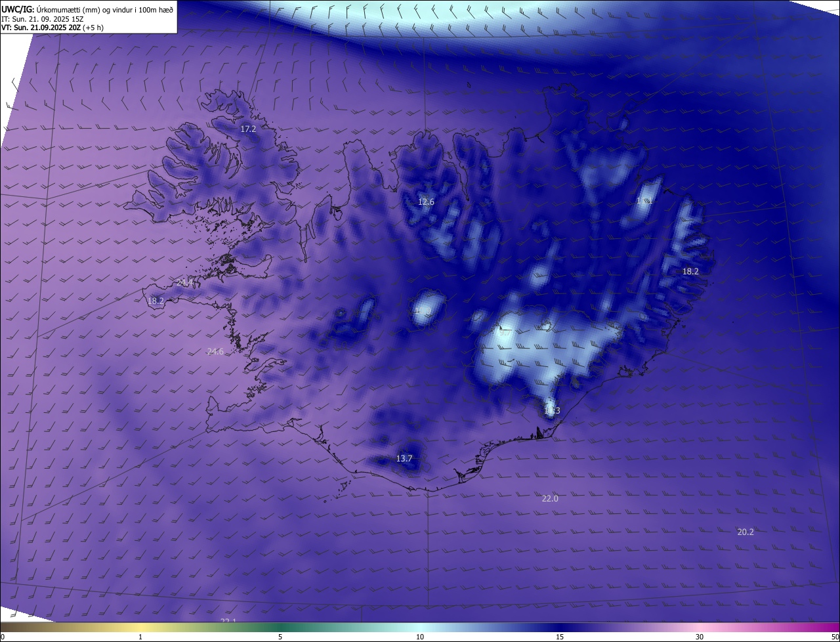Click the 18.2 label on the east fjords
Viewport: 840px width, 642px height.
pos(690,272)
